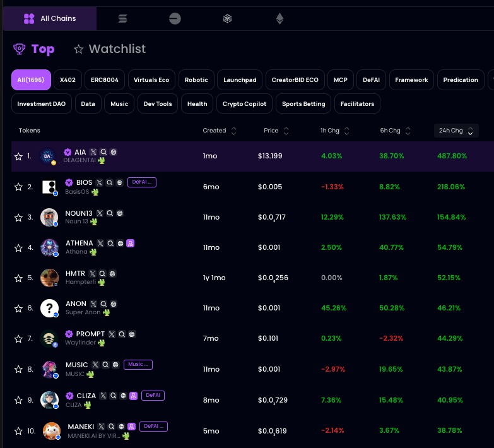The height and width of the screenshot is (448, 494).
Task: Apply the Sports Betting category filter
Action: (303, 103)
